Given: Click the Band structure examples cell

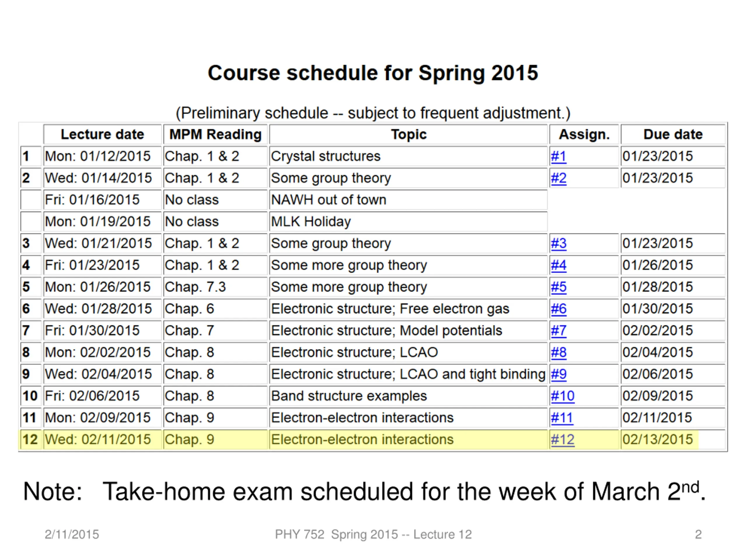Looking at the screenshot, I should pyautogui.click(x=408, y=395).
